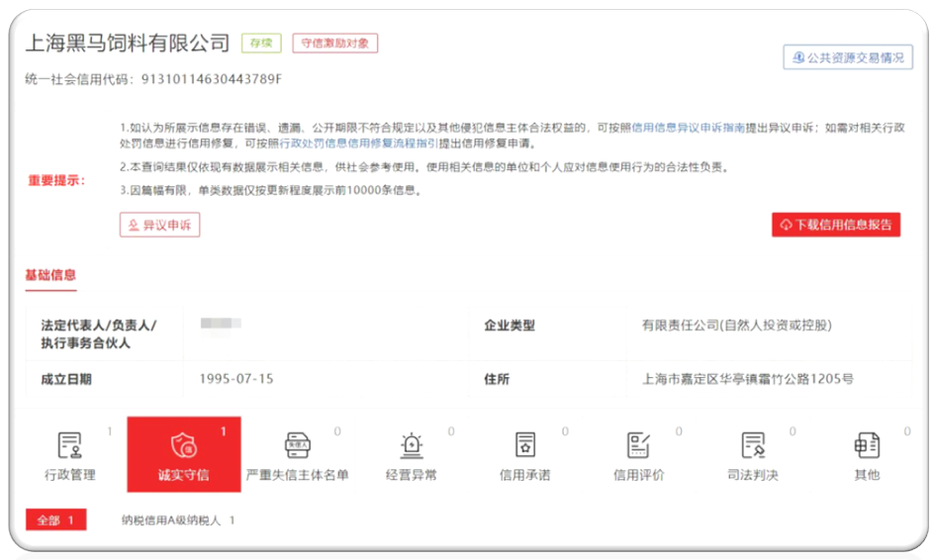Viewport: 935px width, 560px height.
Task: Open the 信用评价 icon
Action: (638, 446)
